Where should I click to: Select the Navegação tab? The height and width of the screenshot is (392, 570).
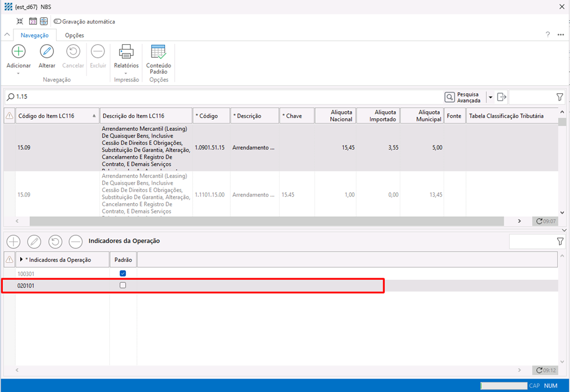coord(34,35)
